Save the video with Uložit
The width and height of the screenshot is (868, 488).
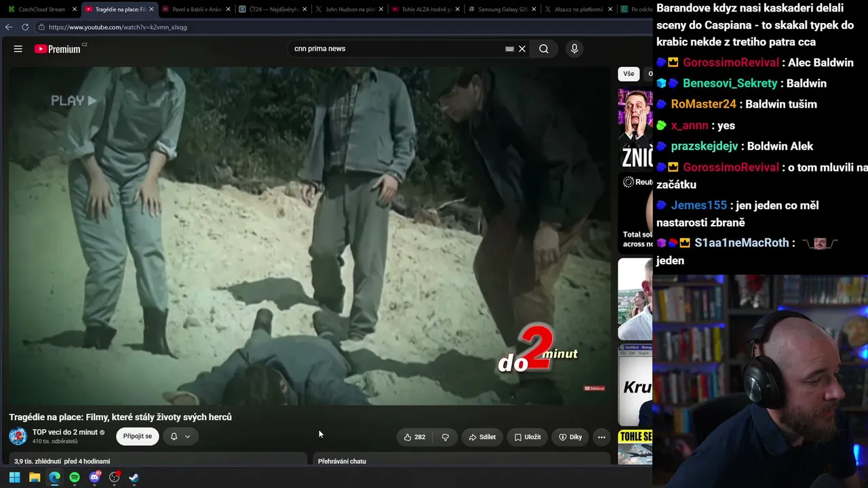[528, 437]
